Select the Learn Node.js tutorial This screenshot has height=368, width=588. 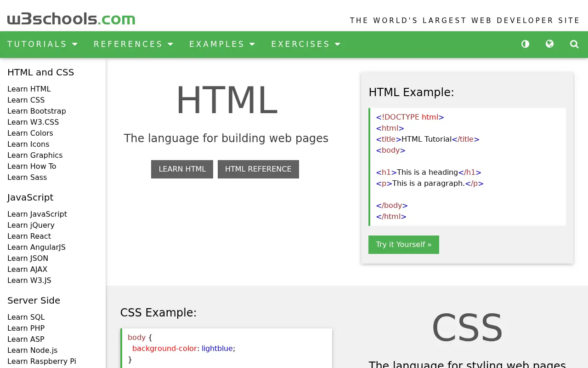click(33, 351)
